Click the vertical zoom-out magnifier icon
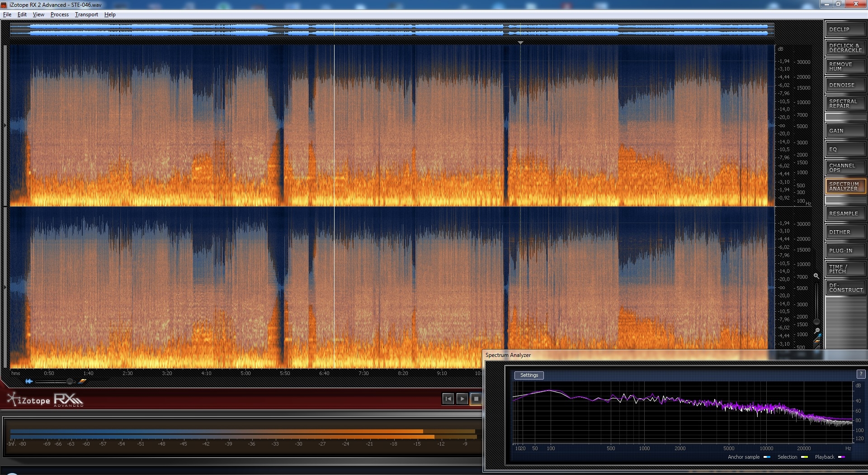 tap(817, 331)
